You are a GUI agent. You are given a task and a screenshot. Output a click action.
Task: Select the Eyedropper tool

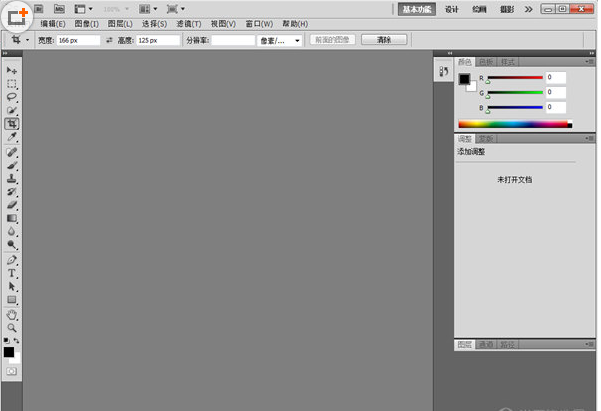[x=11, y=137]
